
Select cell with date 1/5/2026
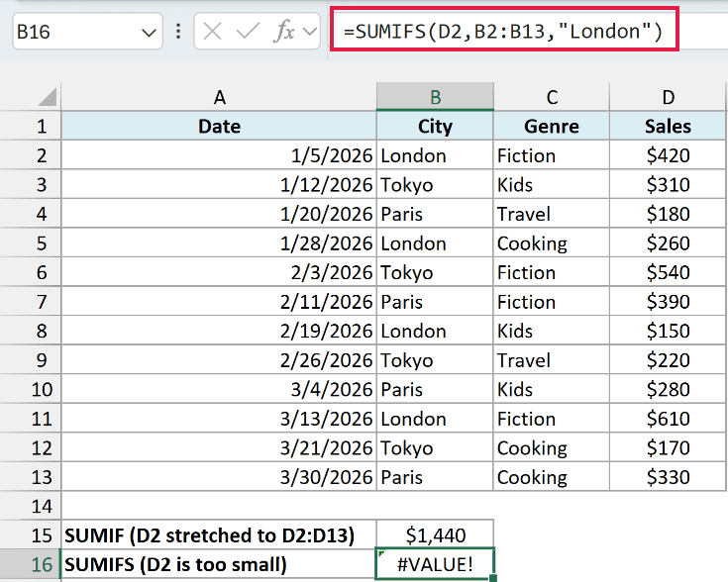pos(219,155)
